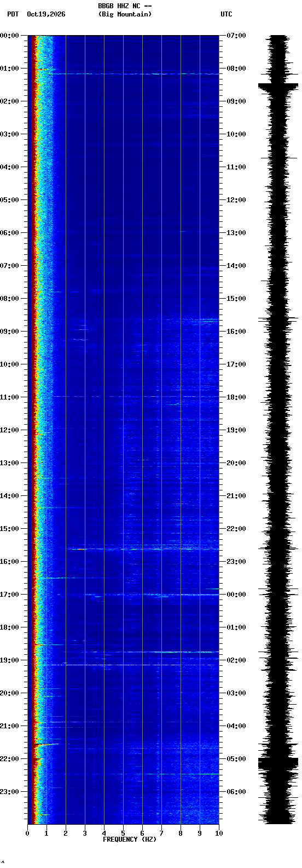Pick '12:00' on the PDT time axis

[x=9, y=430]
